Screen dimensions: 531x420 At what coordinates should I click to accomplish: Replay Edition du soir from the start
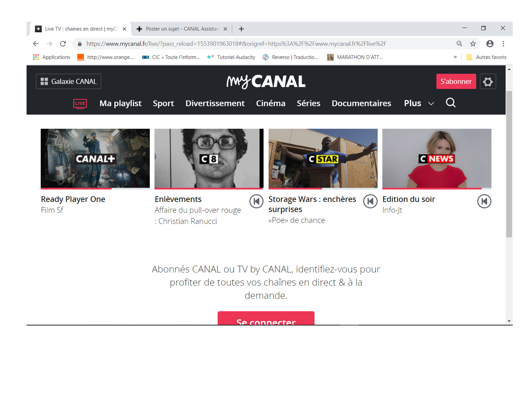(x=484, y=201)
